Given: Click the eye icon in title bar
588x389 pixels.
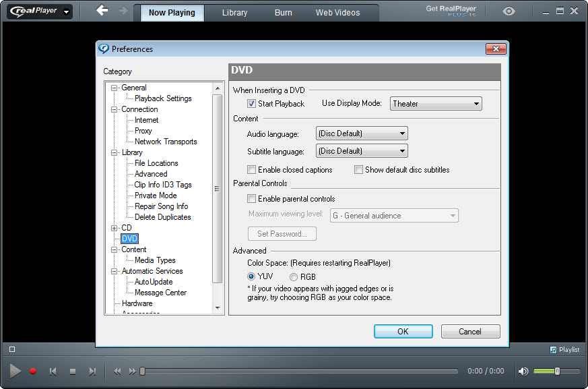Looking at the screenshot, I should coord(509,11).
